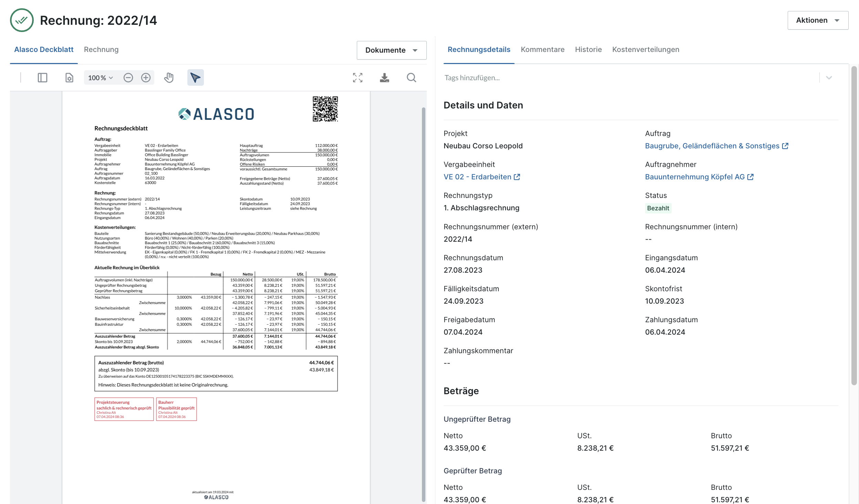Viewport: 859px width, 504px height.
Task: Open the Kommentare tab
Action: (x=542, y=50)
